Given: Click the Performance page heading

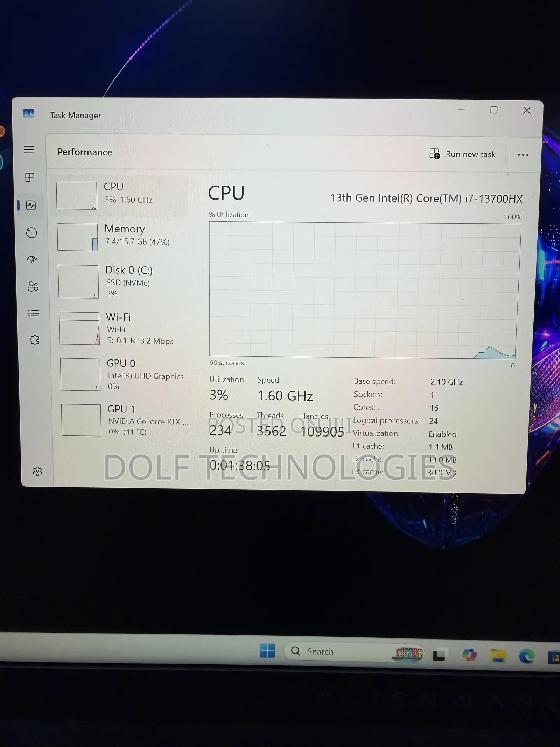Looking at the screenshot, I should pyautogui.click(x=85, y=152).
